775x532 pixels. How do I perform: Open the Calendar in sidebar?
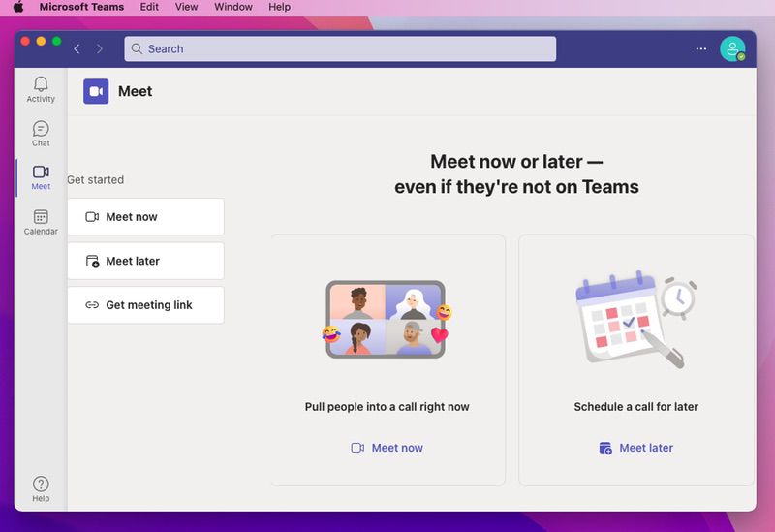point(41,222)
